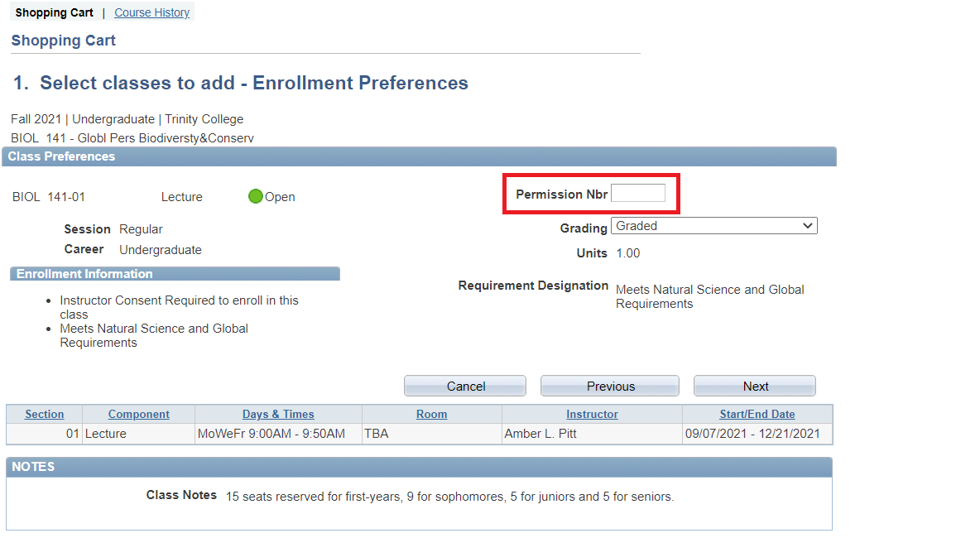Switch to the Course History tab

151,12
